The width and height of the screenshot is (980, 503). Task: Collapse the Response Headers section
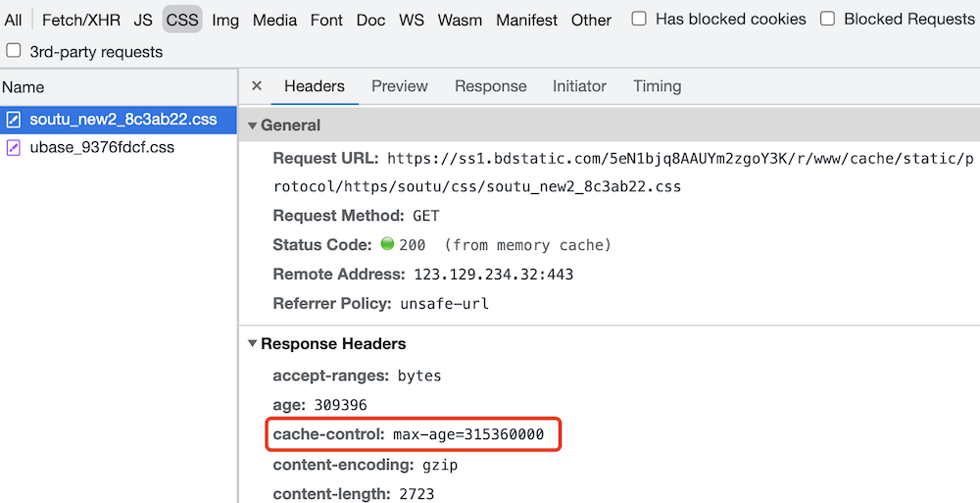point(253,344)
